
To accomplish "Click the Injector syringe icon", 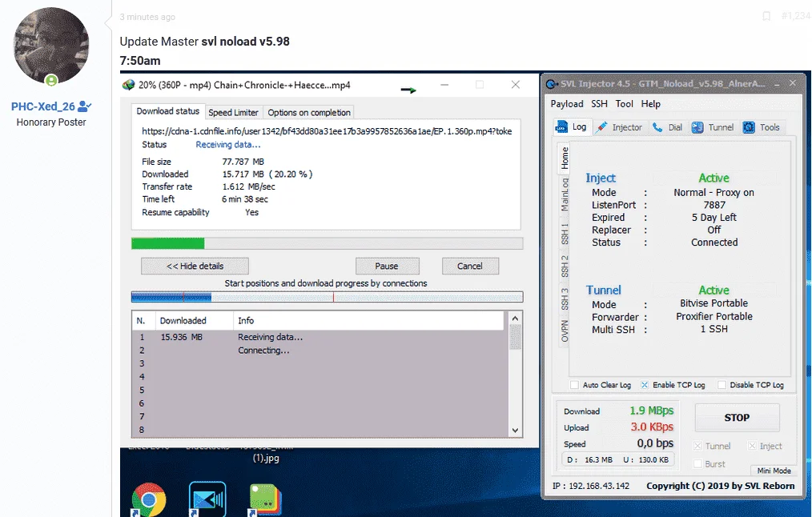I will coord(601,127).
